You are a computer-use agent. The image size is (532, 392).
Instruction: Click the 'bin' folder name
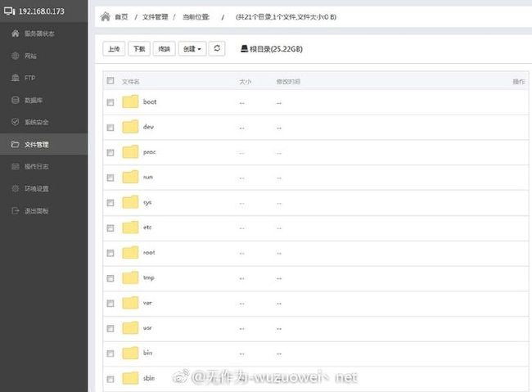tap(147, 353)
